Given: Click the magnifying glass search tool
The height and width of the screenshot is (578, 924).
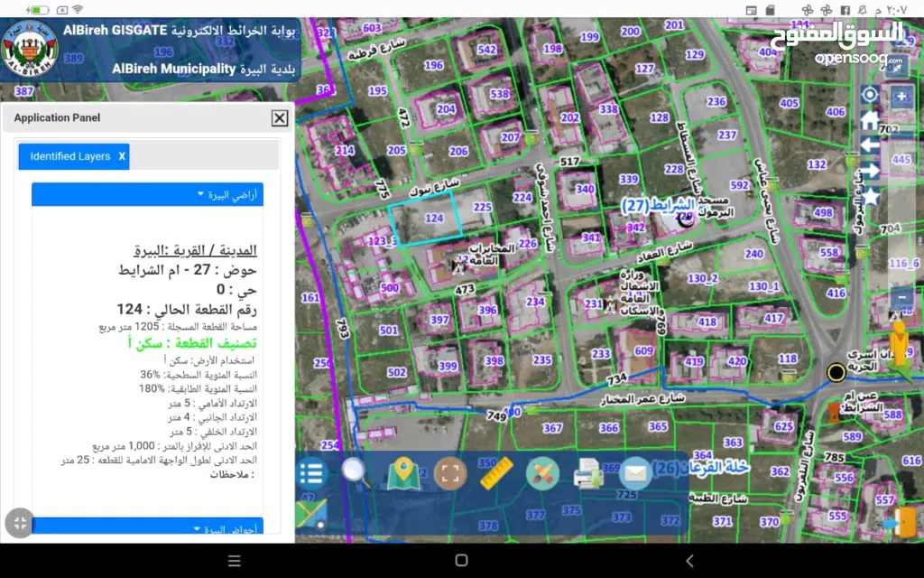Looking at the screenshot, I should point(356,472).
